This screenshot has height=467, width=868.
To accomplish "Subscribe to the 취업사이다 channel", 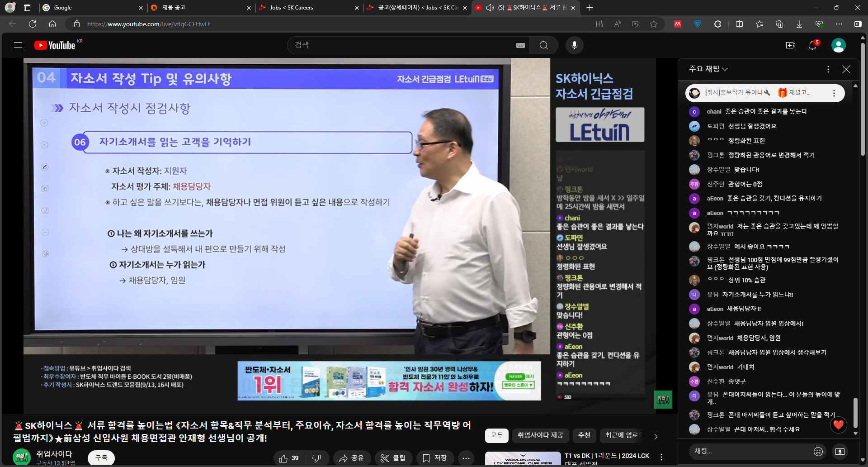I will click(101, 458).
